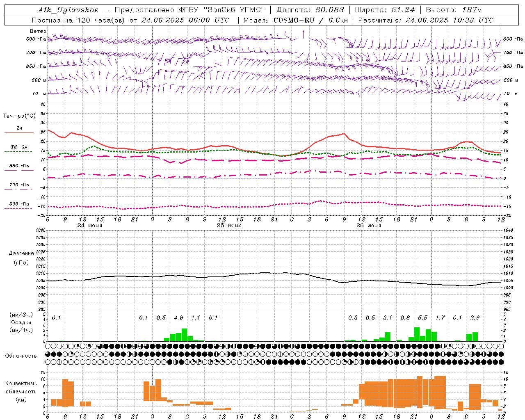Screen dimensions: 525x420
Task: Click the 24 июня date label
Action: [90, 226]
